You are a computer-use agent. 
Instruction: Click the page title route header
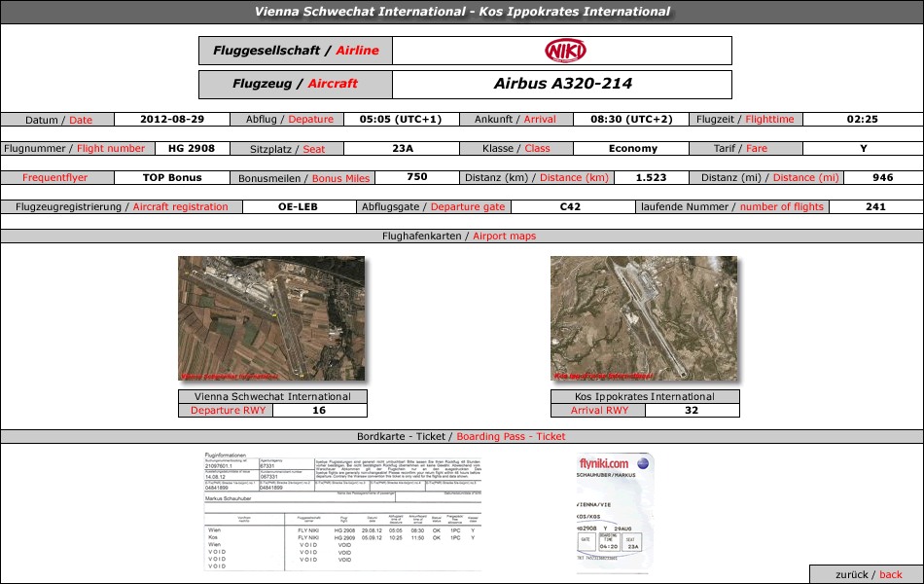(x=462, y=12)
